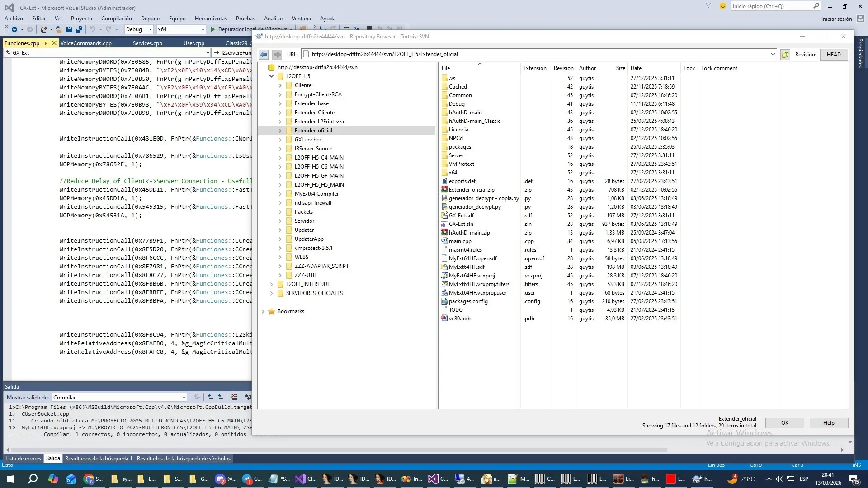Sort the file list by Date column
The width and height of the screenshot is (868, 488).
pos(654,68)
